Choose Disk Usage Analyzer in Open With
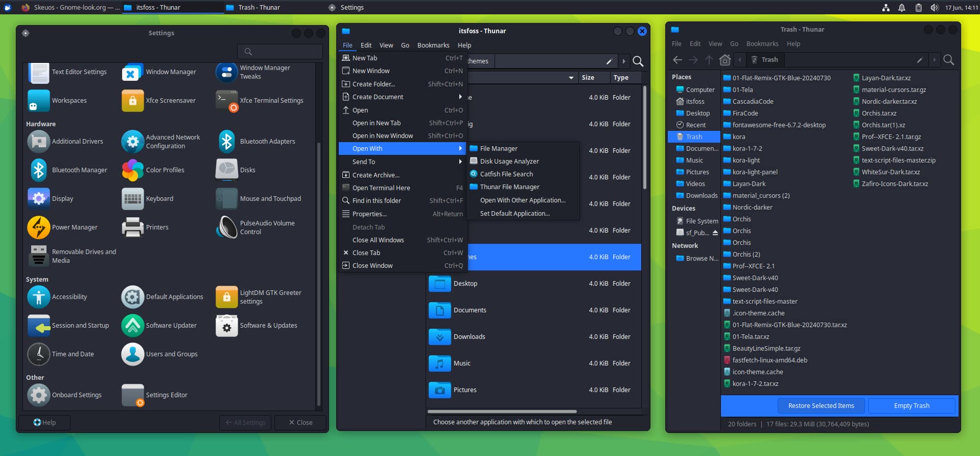Viewport: 980px width, 456px height. pyautogui.click(x=523, y=162)
